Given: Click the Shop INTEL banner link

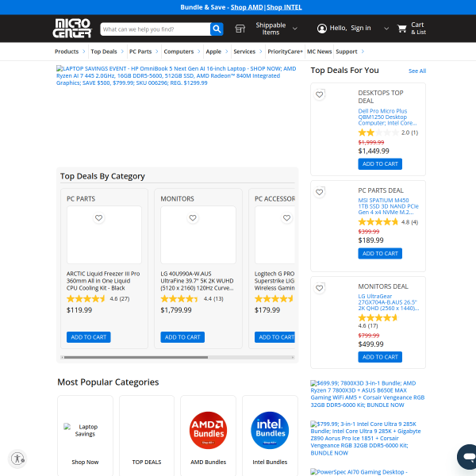Looking at the screenshot, I should pyautogui.click(x=284, y=7).
